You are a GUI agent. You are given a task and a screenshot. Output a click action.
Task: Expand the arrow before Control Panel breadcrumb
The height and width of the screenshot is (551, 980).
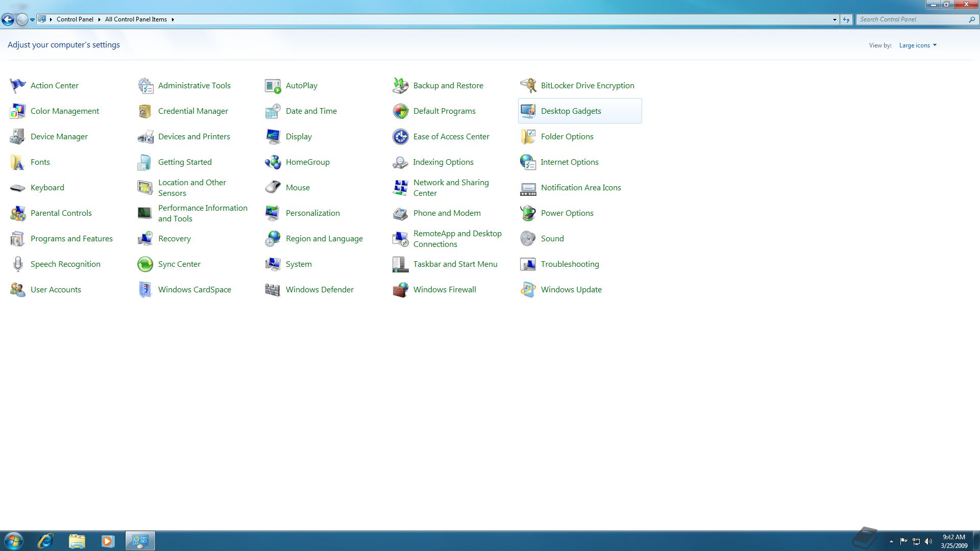51,19
